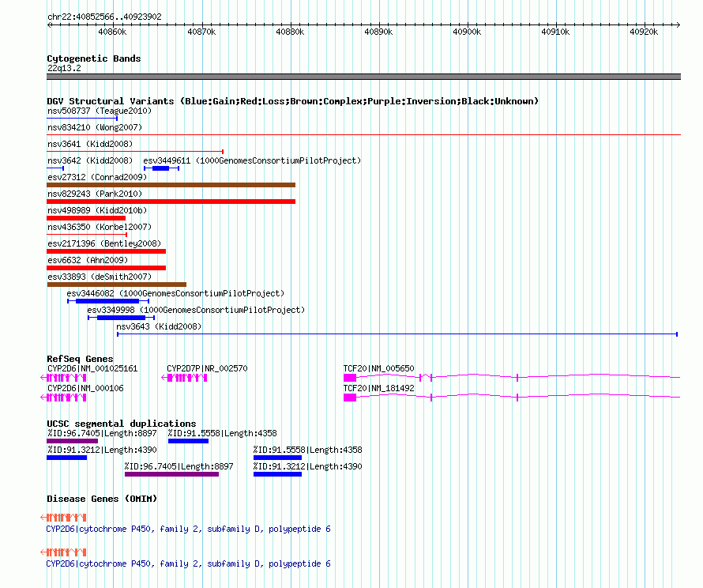Viewport: 703px width, 588px height.
Task: Select the esv3349998 blue gain glyph
Action: (x=121, y=318)
